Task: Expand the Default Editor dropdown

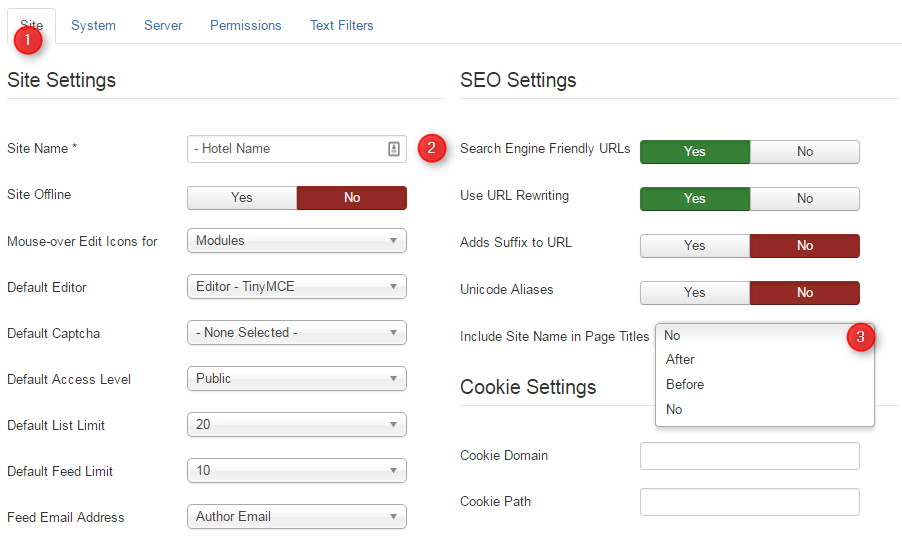Action: click(x=297, y=287)
